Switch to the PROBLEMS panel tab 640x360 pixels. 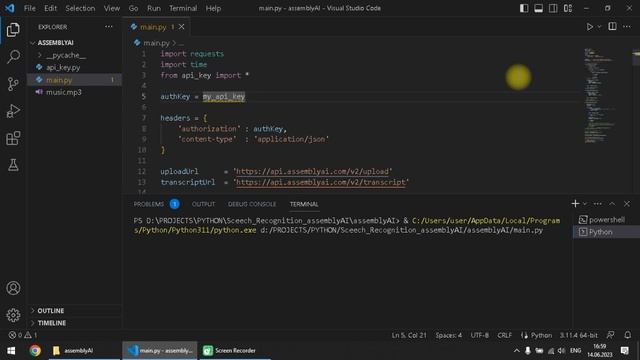pyautogui.click(x=149, y=204)
